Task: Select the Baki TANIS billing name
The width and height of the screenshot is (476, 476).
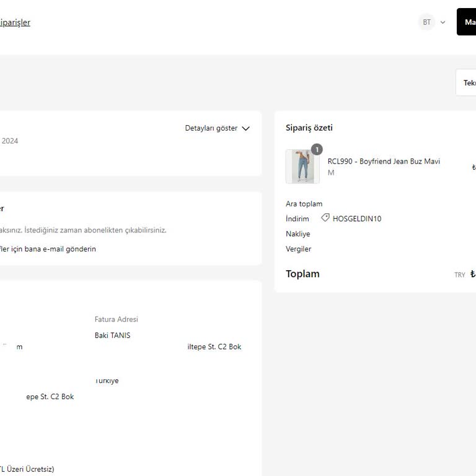Action: point(112,335)
